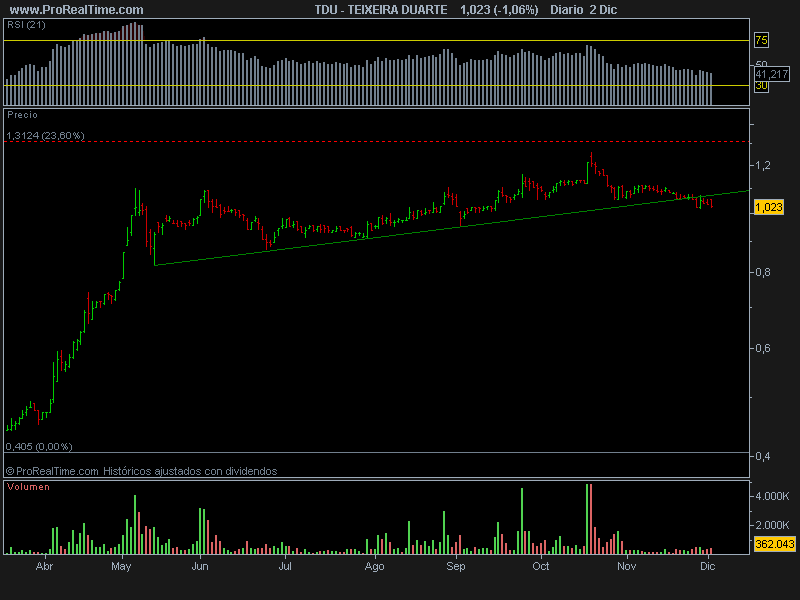Click the 1,023 (-1,06%) quote in the header

499,10
